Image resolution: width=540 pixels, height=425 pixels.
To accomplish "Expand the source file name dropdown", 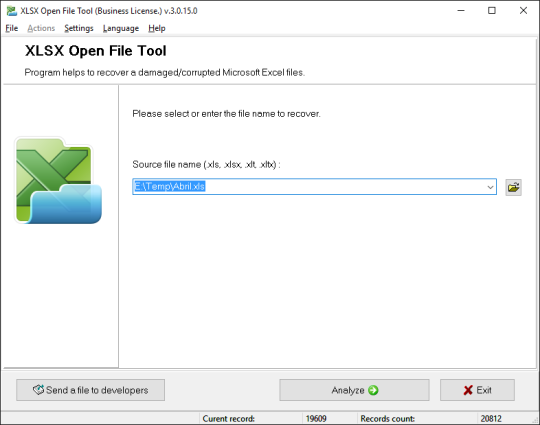I will coord(490,187).
